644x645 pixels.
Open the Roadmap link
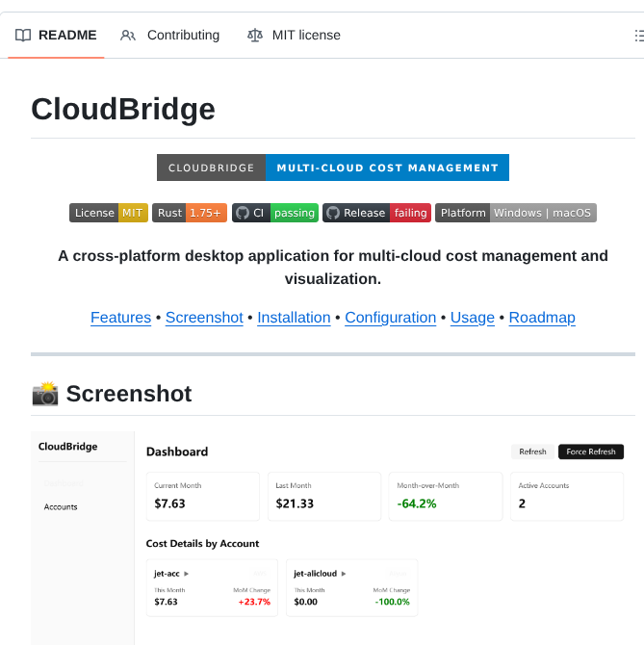tap(542, 318)
